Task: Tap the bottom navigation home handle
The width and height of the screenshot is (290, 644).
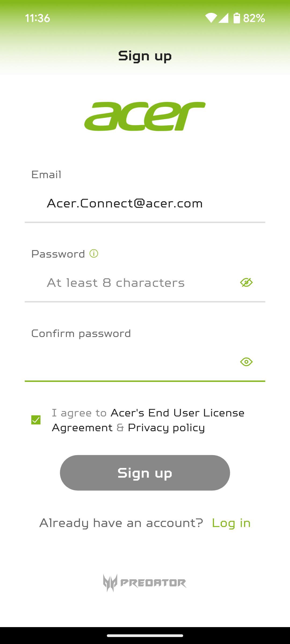Action: [x=145, y=635]
